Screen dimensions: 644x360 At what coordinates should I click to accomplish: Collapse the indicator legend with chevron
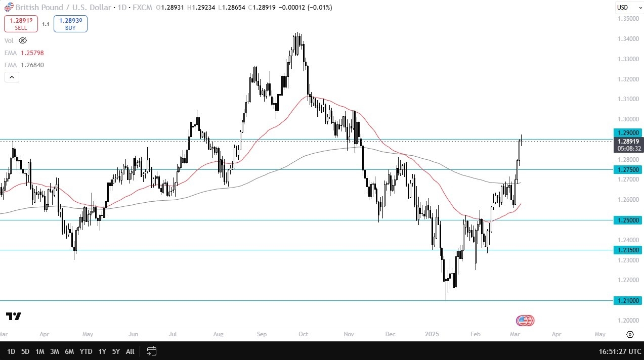[11, 77]
